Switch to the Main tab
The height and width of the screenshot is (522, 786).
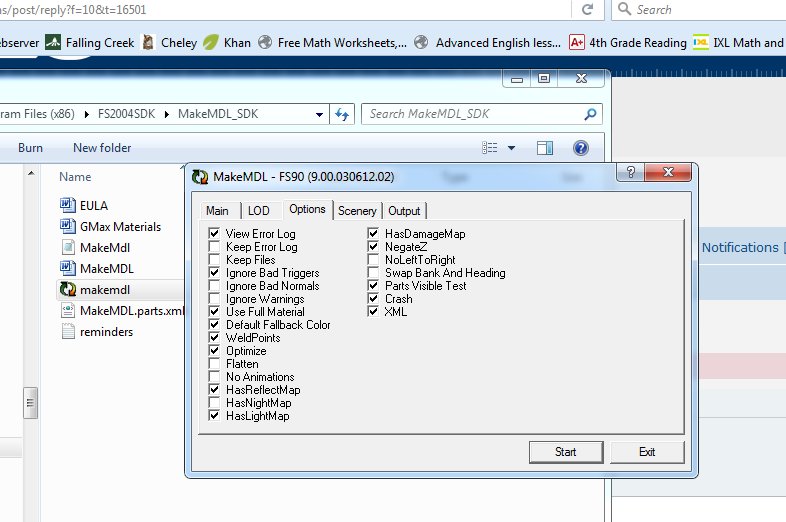[217, 211]
